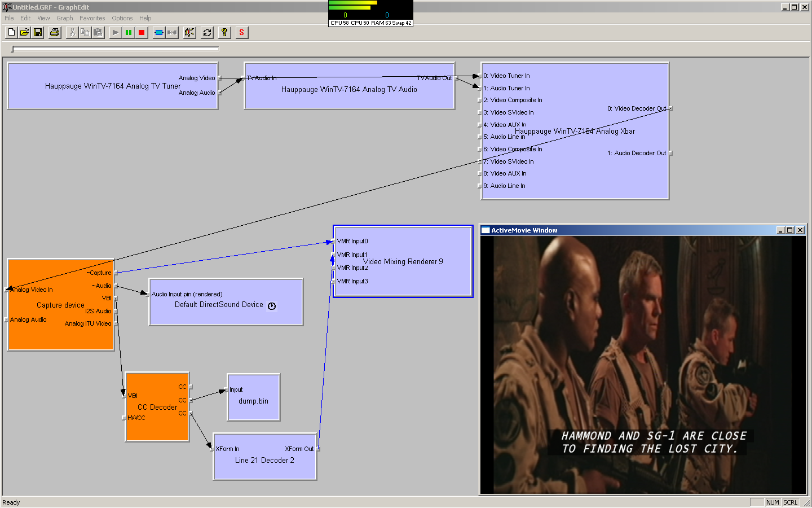Open a graph file via folder icon

point(24,32)
